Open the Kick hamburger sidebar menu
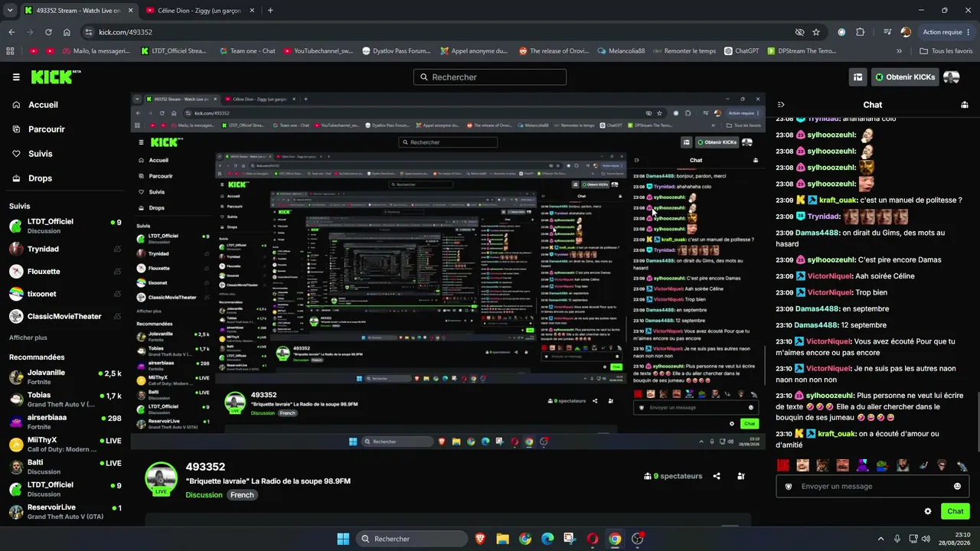Viewport: 980px width, 551px height. [16, 77]
